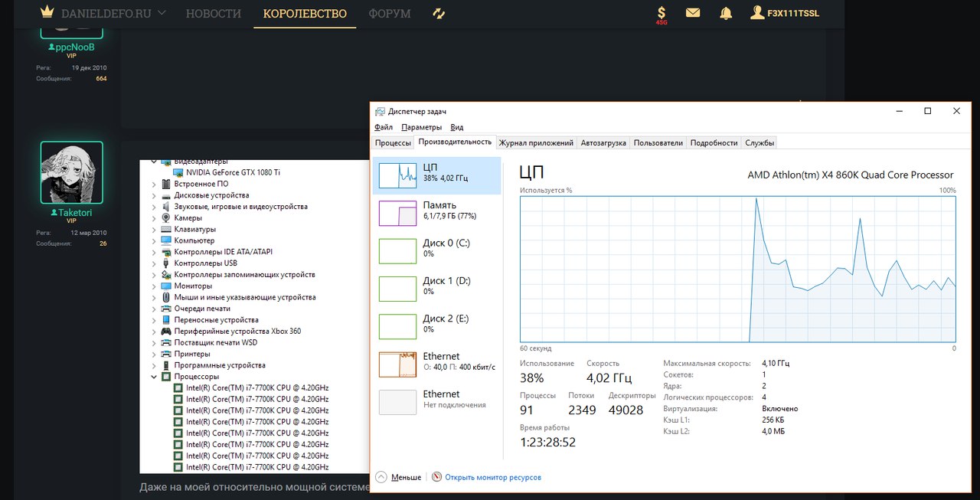
Task: Open the Параметры menu in Task Manager
Action: (422, 127)
